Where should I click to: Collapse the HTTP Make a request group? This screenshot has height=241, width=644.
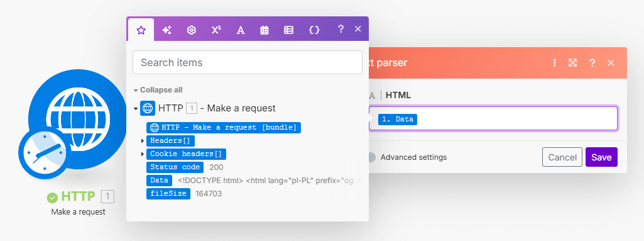click(x=136, y=109)
